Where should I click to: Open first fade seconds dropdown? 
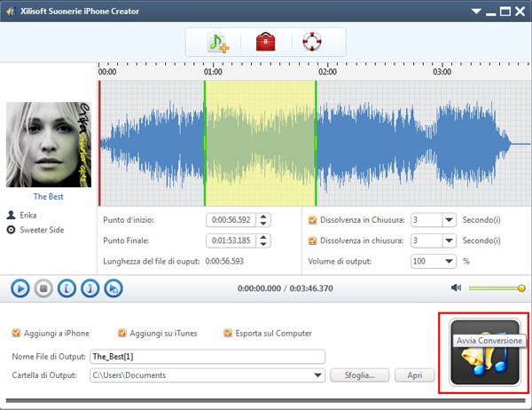coord(449,220)
